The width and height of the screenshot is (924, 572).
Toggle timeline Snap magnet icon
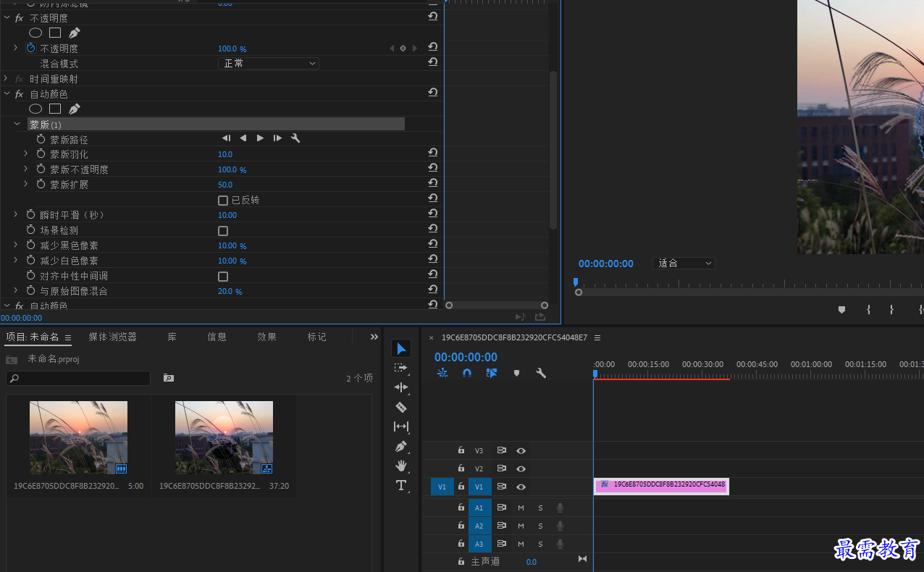point(467,373)
